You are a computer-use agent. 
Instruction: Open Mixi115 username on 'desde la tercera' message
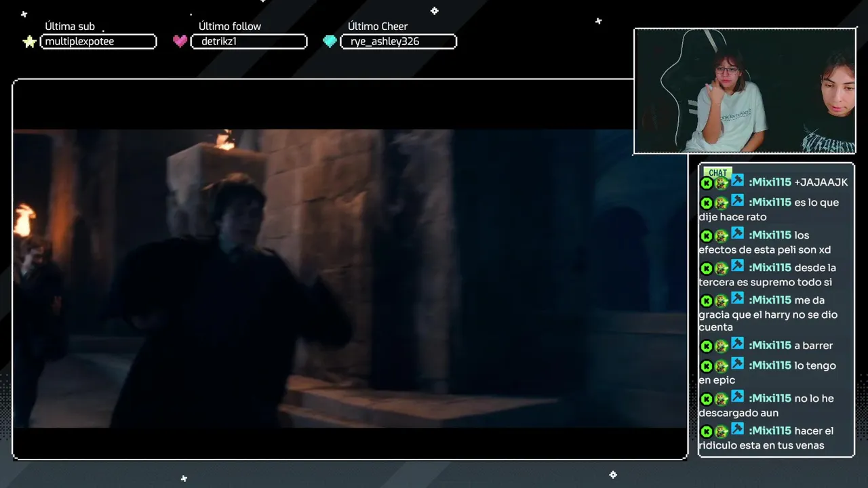tap(770, 268)
